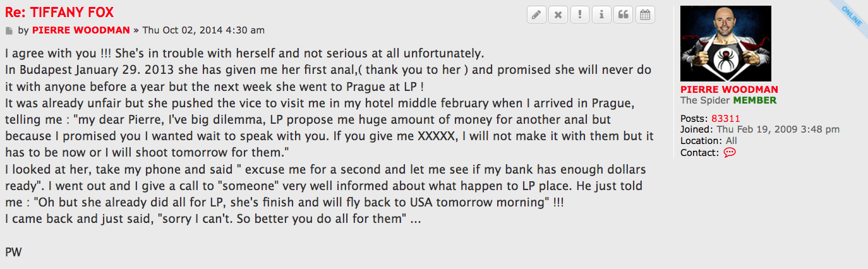Click the 'PW' signature line

click(x=13, y=252)
